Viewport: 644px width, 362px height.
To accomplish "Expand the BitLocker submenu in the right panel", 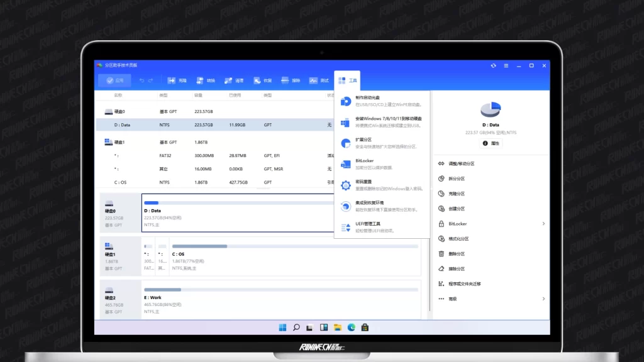I will pyautogui.click(x=543, y=224).
